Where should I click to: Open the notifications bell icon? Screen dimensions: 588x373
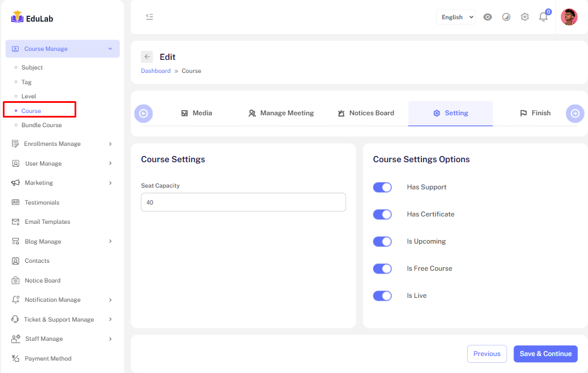point(543,17)
